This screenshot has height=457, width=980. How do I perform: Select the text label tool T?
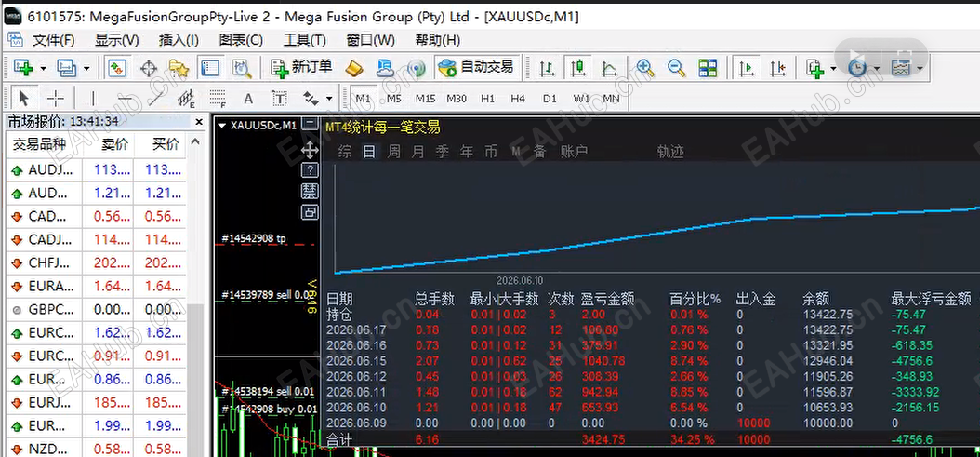coord(279,99)
